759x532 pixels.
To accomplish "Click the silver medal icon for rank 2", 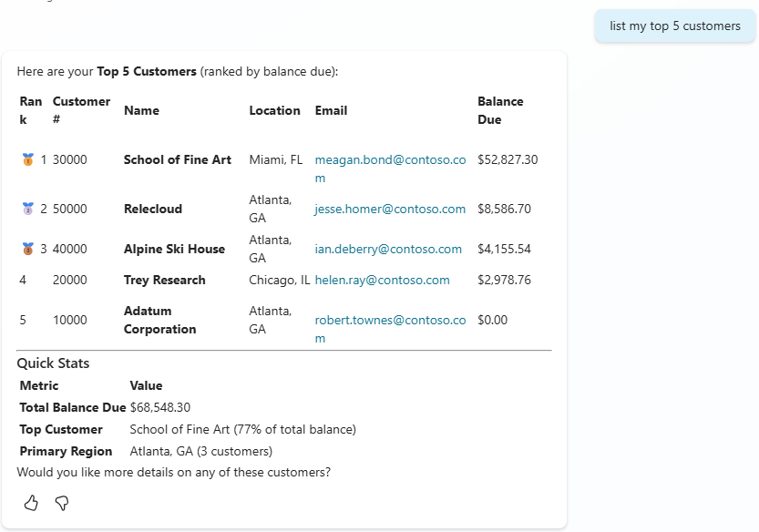I will [x=27, y=210].
